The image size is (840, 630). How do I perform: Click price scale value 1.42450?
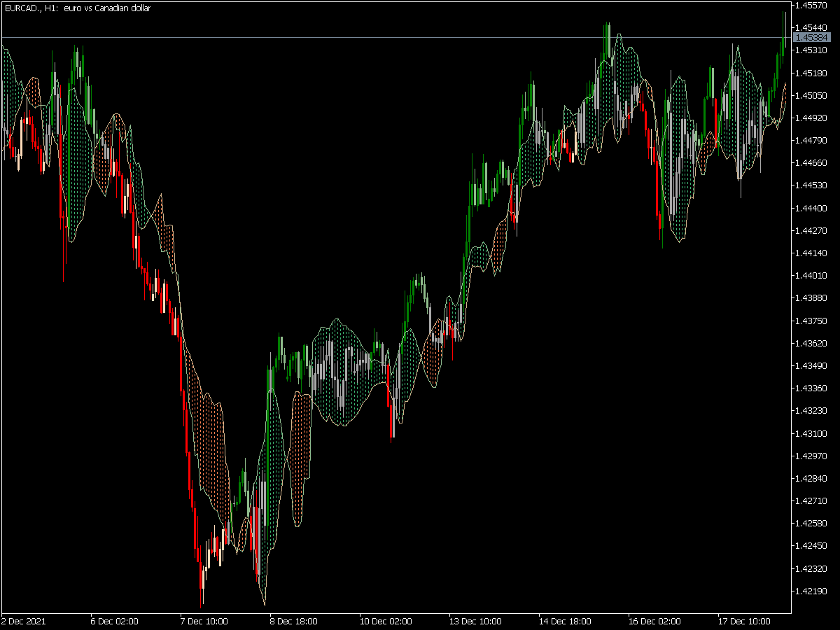pyautogui.click(x=811, y=546)
